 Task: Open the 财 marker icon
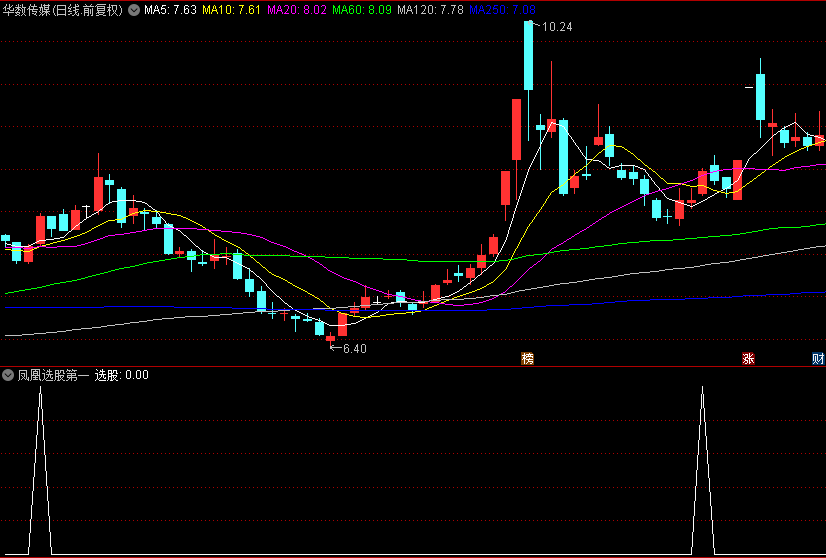pyautogui.click(x=819, y=359)
